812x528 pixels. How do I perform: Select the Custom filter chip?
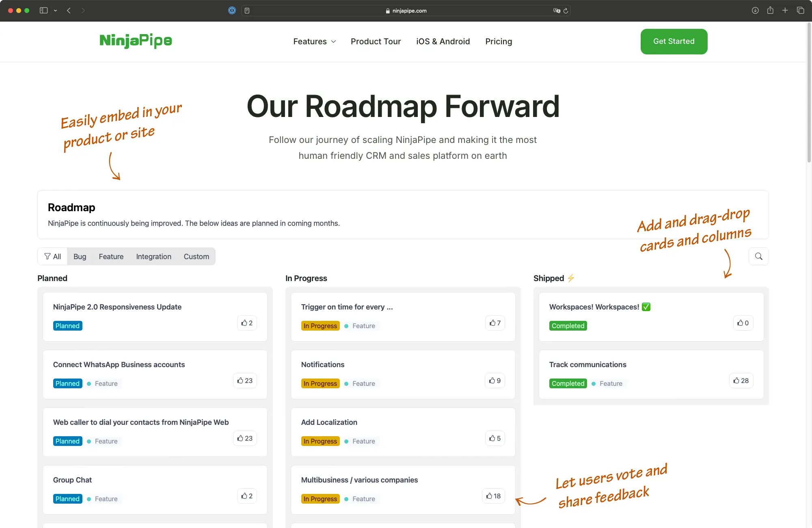point(196,256)
